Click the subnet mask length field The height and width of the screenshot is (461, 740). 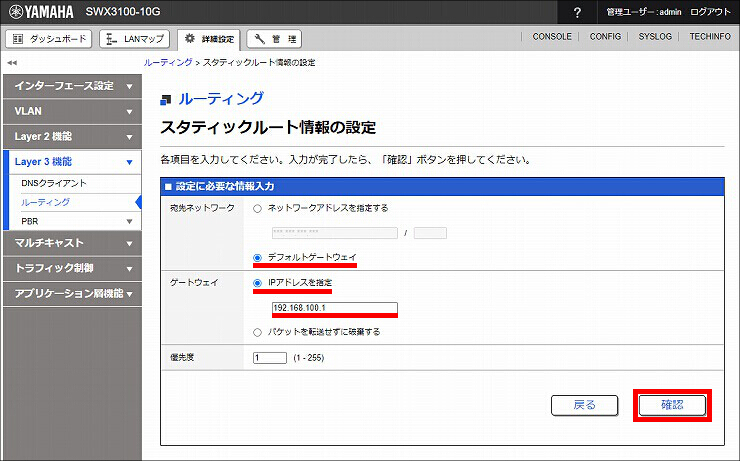(430, 233)
